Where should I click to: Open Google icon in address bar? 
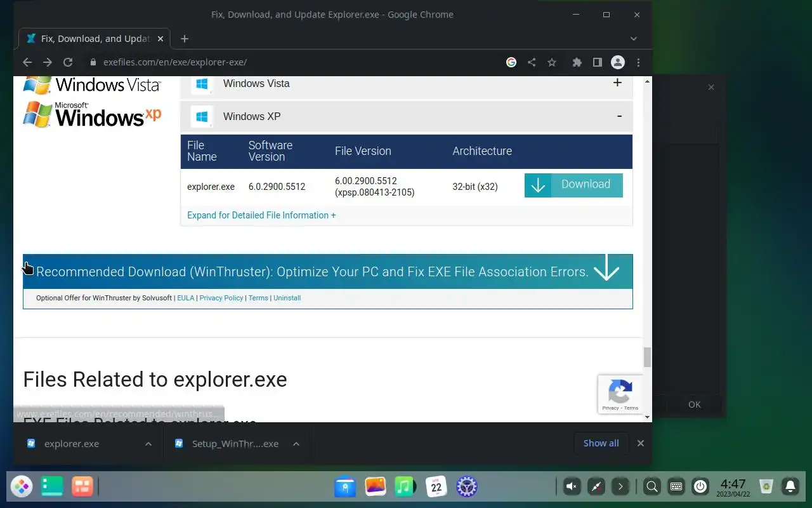[511, 62]
